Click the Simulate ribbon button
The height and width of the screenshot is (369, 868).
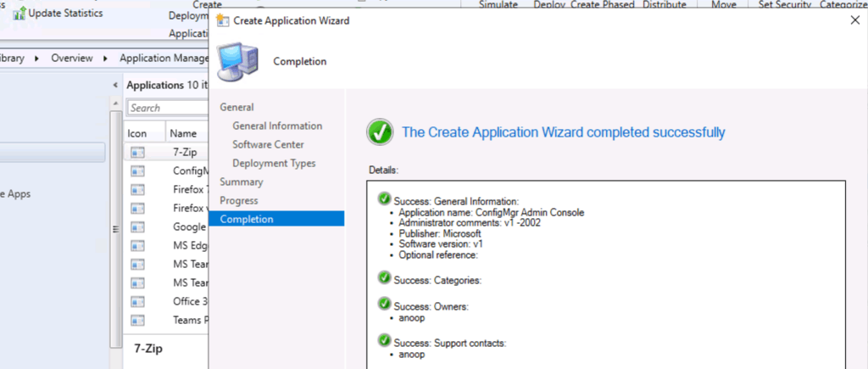pos(498,4)
